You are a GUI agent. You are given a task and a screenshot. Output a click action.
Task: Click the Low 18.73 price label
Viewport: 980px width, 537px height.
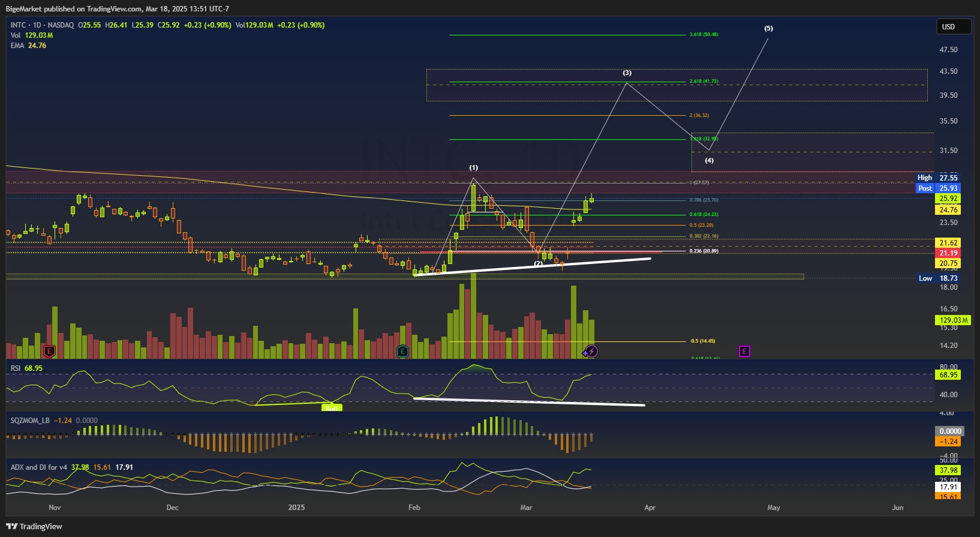click(938, 278)
